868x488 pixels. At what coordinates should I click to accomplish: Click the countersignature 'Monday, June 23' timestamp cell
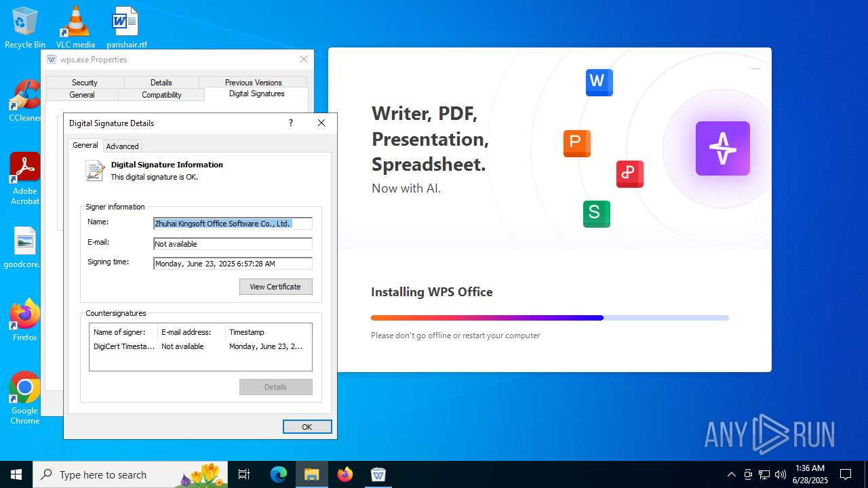267,346
